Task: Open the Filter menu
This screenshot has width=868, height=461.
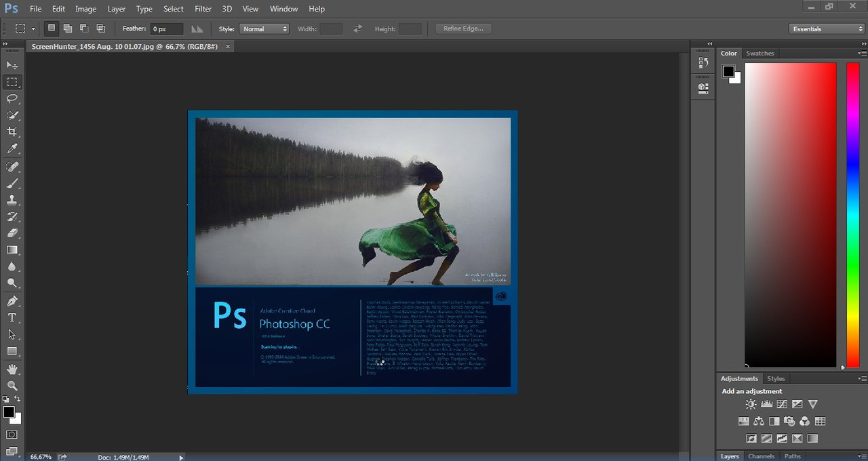Action: 203,9
